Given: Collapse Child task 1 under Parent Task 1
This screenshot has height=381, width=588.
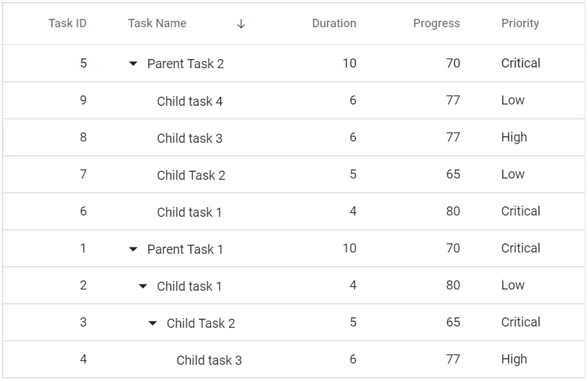Looking at the screenshot, I should coord(143,286).
